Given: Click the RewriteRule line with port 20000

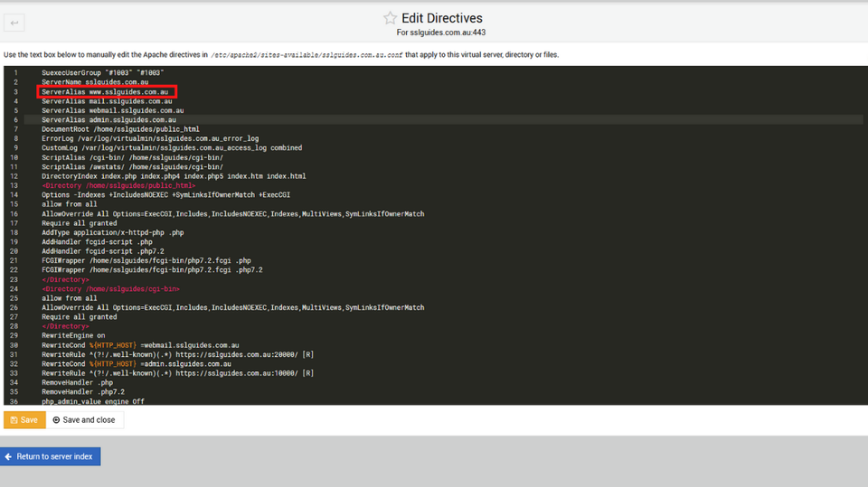Looking at the screenshot, I should [177, 354].
